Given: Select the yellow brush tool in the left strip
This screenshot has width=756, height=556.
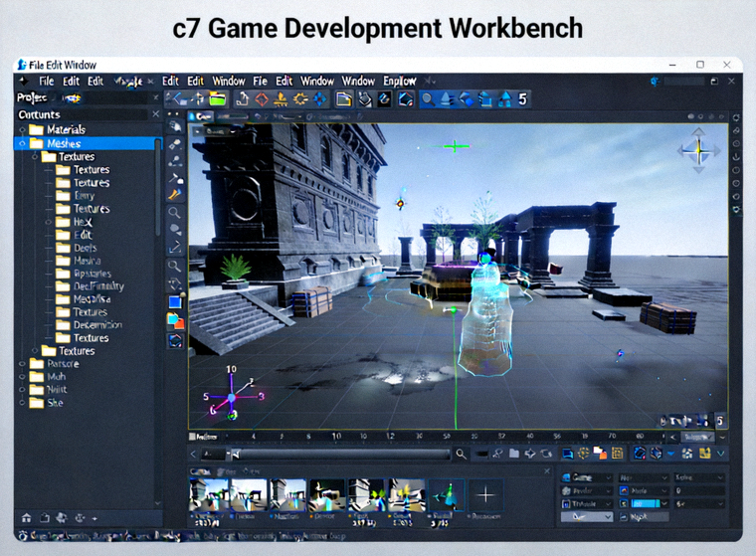Looking at the screenshot, I should click(174, 195).
